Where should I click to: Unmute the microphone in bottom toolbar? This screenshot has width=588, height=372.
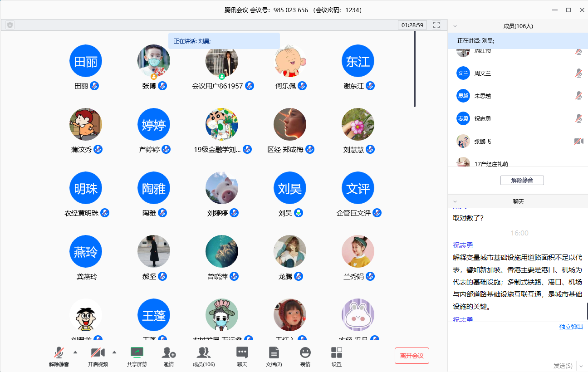[59, 352]
